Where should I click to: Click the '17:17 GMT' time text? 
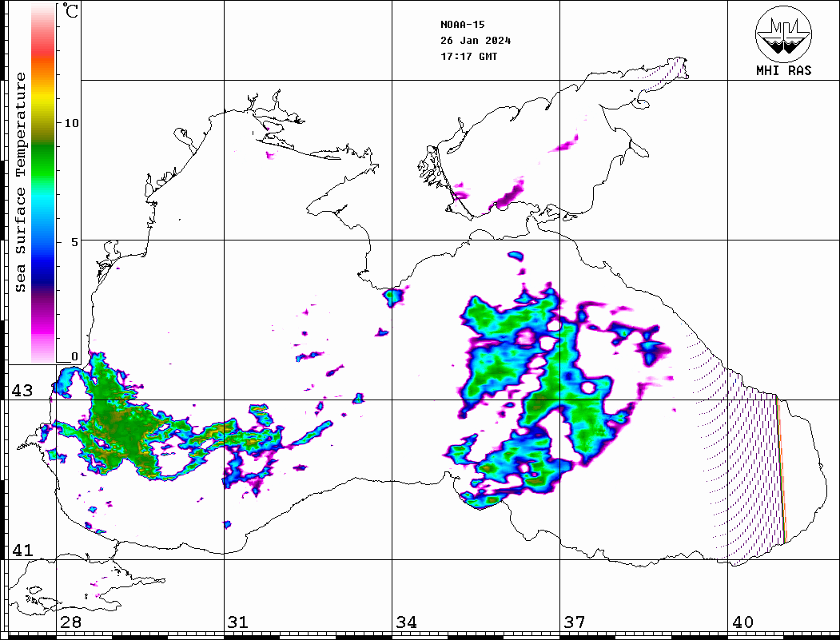469,57
